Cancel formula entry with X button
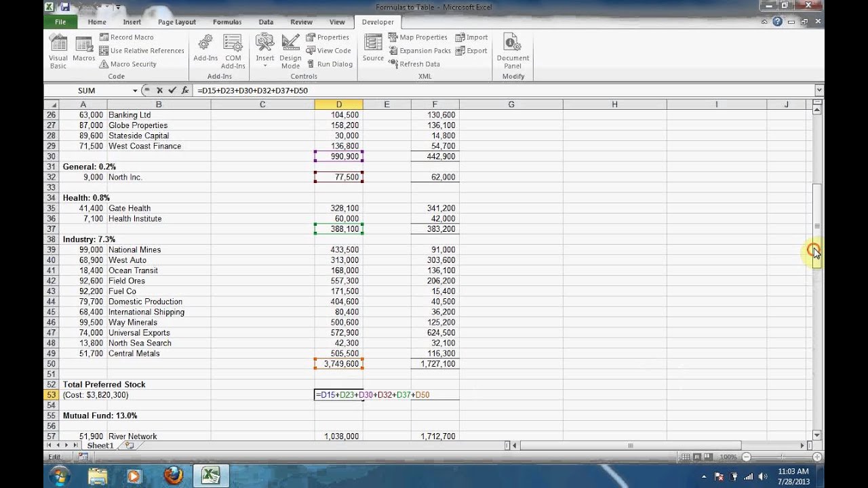868x488 pixels. click(x=159, y=90)
